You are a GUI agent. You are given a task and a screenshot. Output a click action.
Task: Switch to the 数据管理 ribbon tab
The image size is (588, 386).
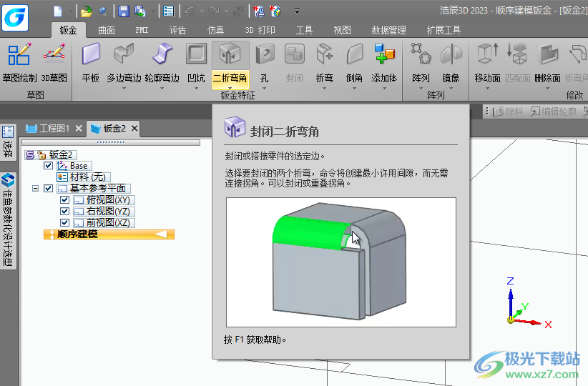click(389, 30)
